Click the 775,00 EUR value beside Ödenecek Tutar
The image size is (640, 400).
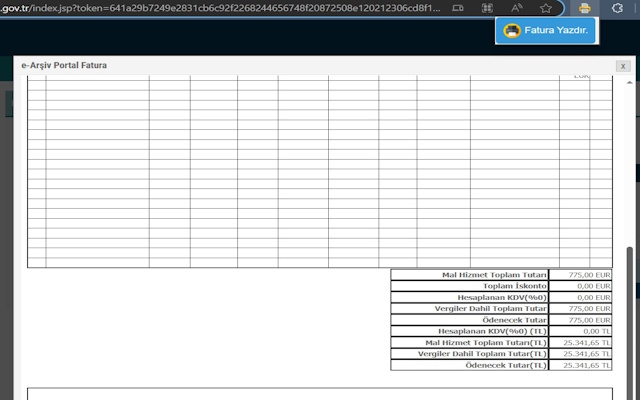pos(589,320)
